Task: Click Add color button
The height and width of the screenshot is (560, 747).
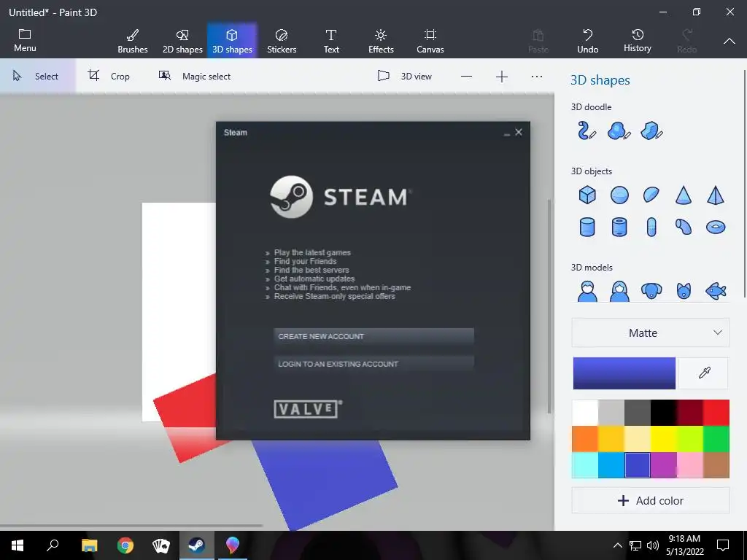Action: click(650, 500)
